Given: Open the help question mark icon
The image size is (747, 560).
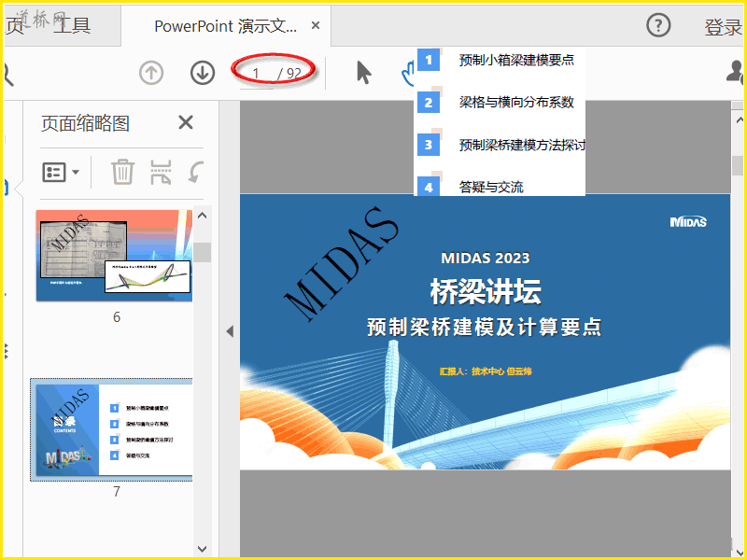Looking at the screenshot, I should click(658, 25).
